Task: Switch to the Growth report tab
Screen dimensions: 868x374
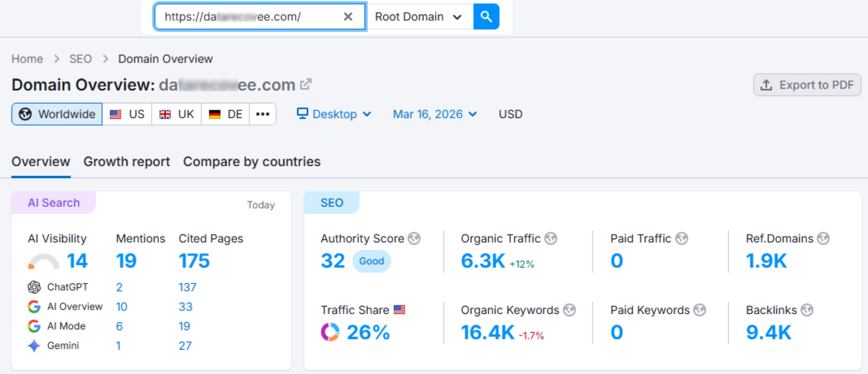Action: pyautogui.click(x=127, y=161)
